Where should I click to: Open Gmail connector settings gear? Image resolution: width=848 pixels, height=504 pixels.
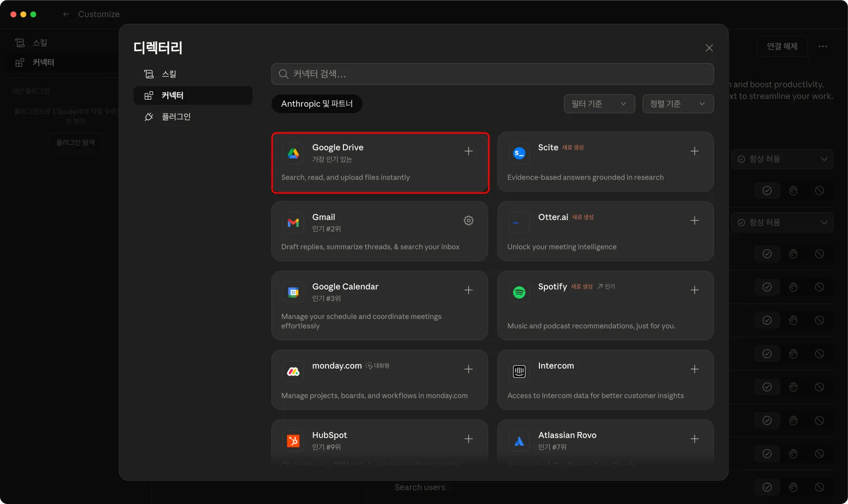tap(468, 221)
